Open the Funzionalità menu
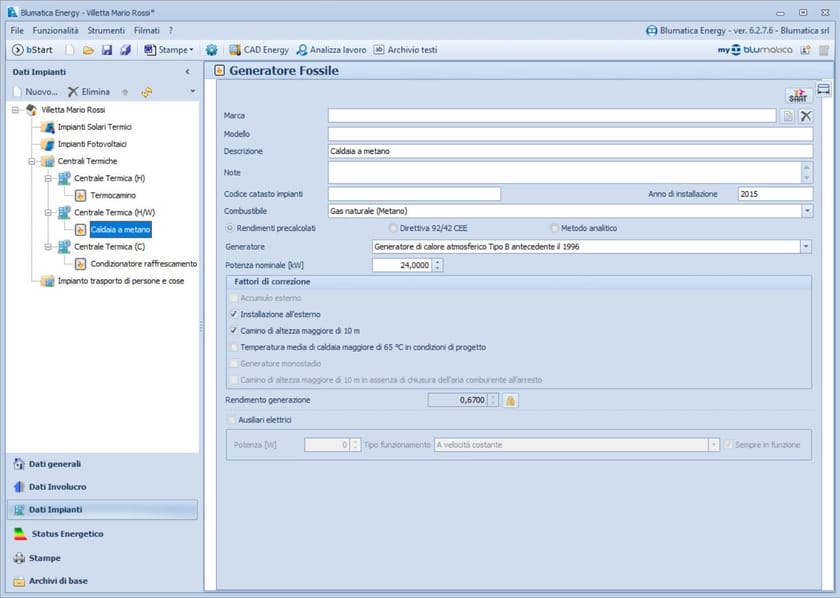The width and height of the screenshot is (840, 598). 55,31
